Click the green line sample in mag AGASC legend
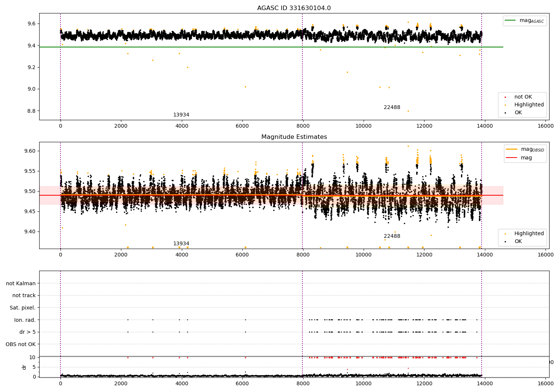 (x=510, y=21)
